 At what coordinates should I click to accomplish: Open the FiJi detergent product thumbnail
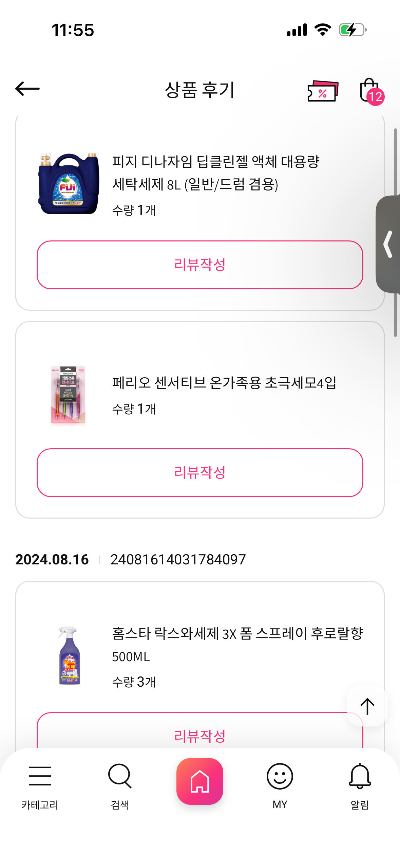pyautogui.click(x=69, y=184)
